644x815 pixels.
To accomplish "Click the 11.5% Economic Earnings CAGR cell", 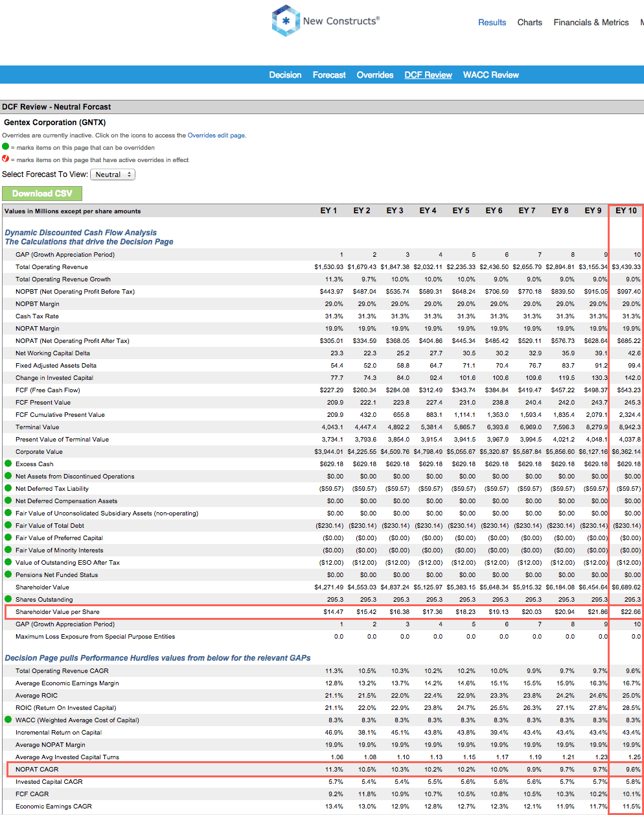I will [632, 806].
